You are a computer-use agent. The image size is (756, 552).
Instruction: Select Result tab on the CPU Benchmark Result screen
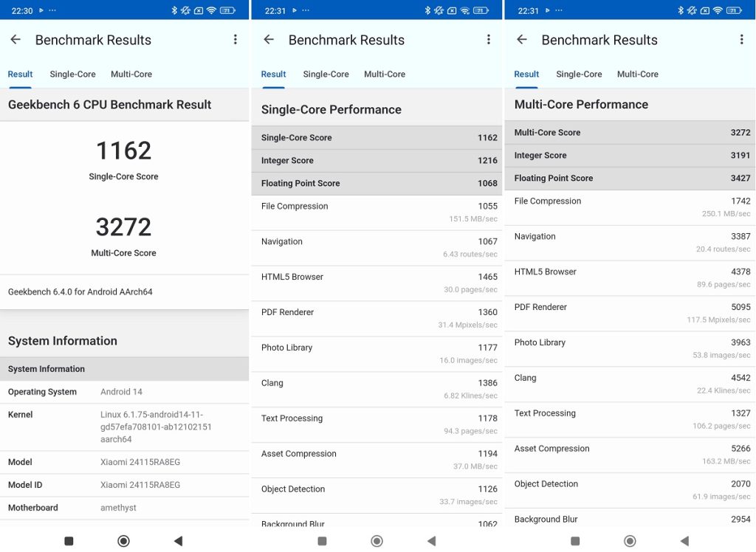click(20, 75)
